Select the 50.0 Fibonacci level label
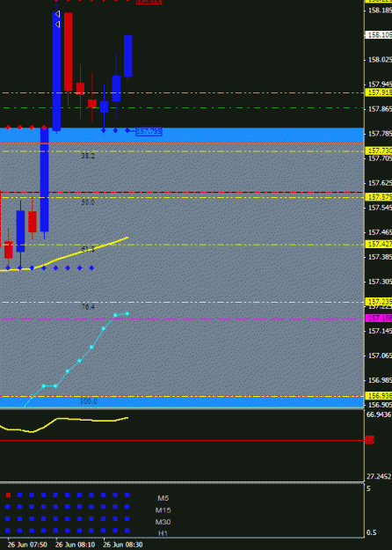The width and height of the screenshot is (392, 550). coord(88,202)
